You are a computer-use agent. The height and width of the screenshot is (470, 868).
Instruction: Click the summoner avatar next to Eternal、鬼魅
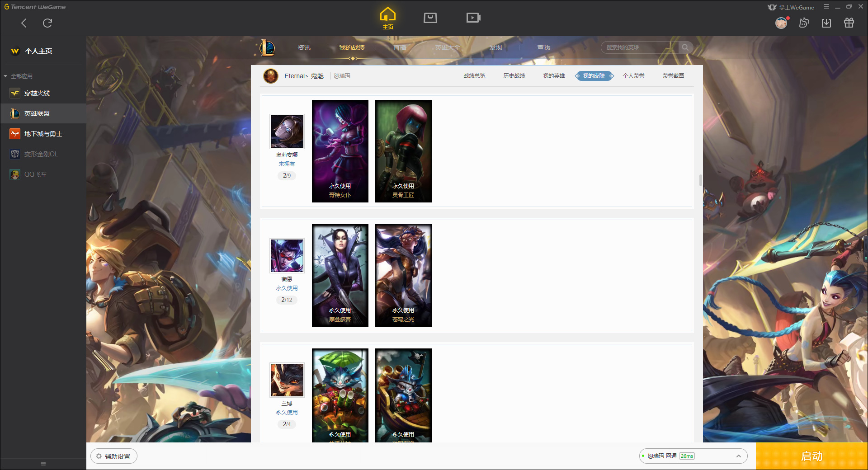tap(271, 76)
